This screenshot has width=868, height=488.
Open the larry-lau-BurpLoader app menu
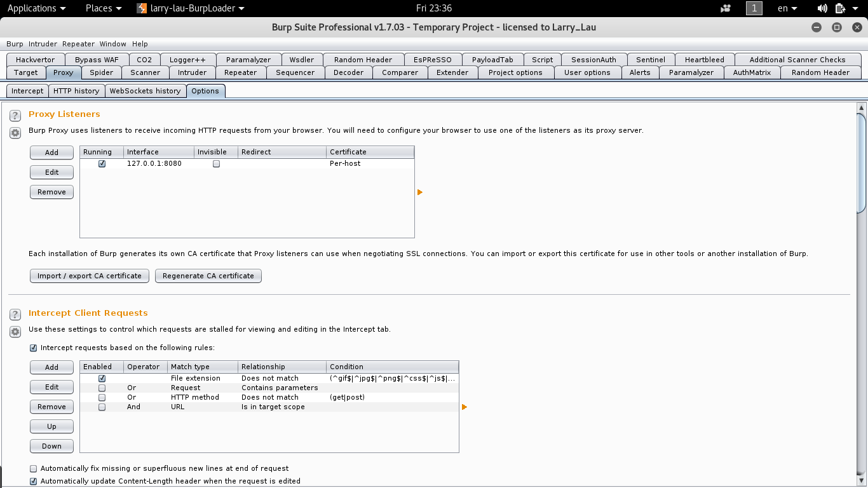(191, 8)
